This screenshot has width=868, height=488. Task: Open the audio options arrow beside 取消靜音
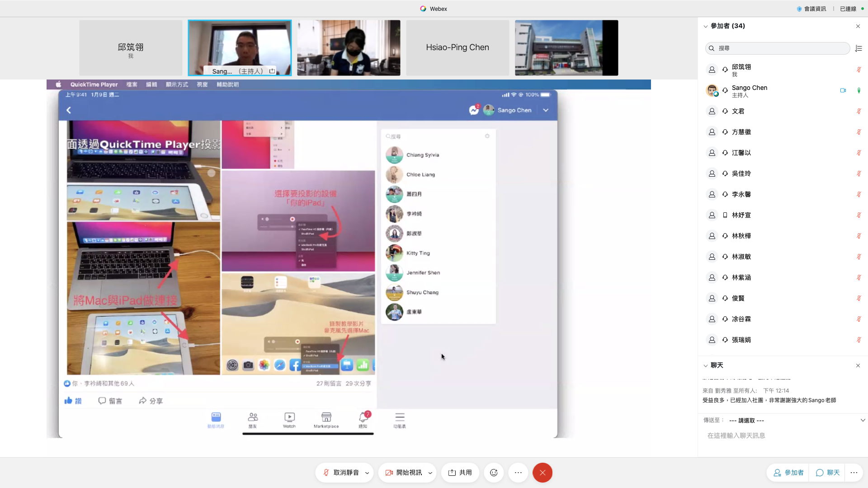pyautogui.click(x=367, y=473)
